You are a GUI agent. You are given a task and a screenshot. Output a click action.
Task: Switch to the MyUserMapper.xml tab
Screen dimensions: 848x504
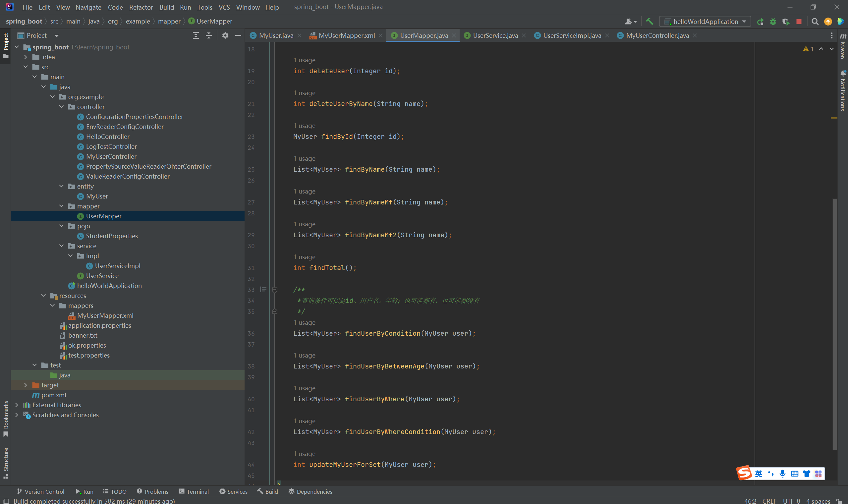pos(346,36)
